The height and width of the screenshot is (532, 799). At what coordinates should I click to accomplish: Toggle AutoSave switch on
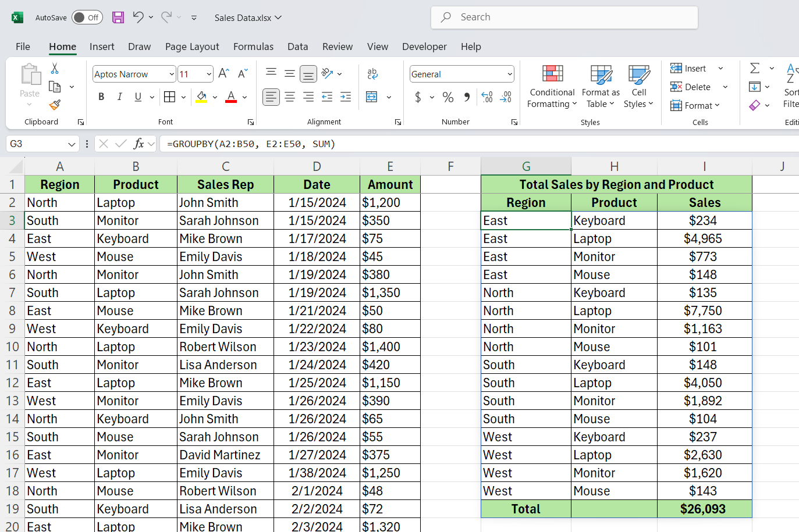(87, 17)
